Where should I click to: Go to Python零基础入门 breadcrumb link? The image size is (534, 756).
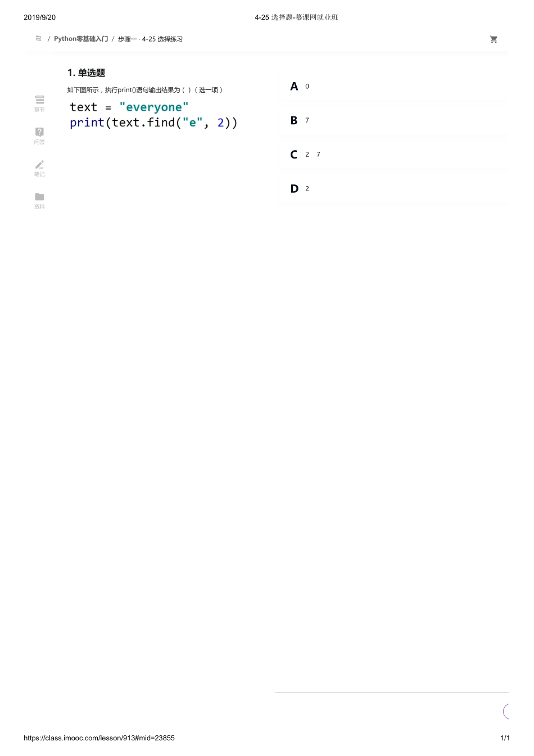pyautogui.click(x=81, y=39)
